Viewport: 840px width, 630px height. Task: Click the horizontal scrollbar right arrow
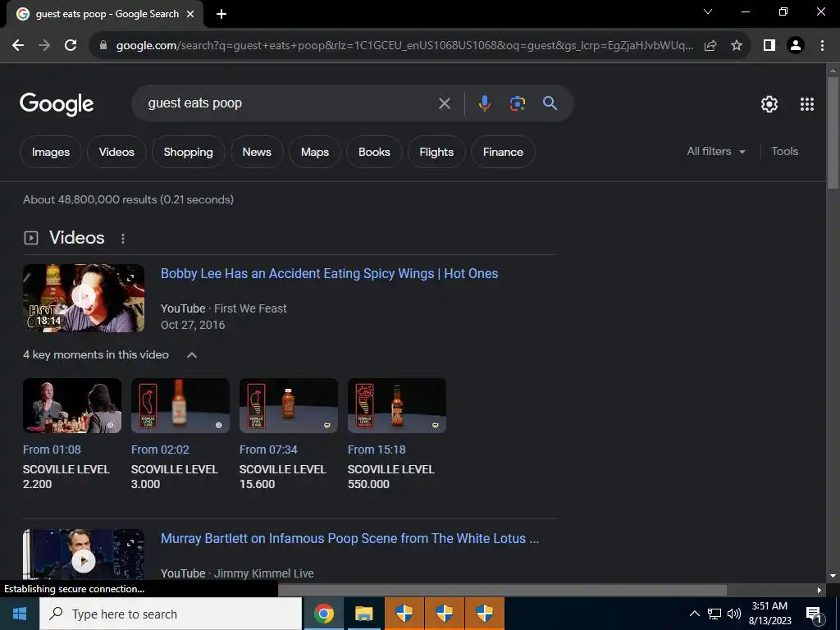point(819,591)
